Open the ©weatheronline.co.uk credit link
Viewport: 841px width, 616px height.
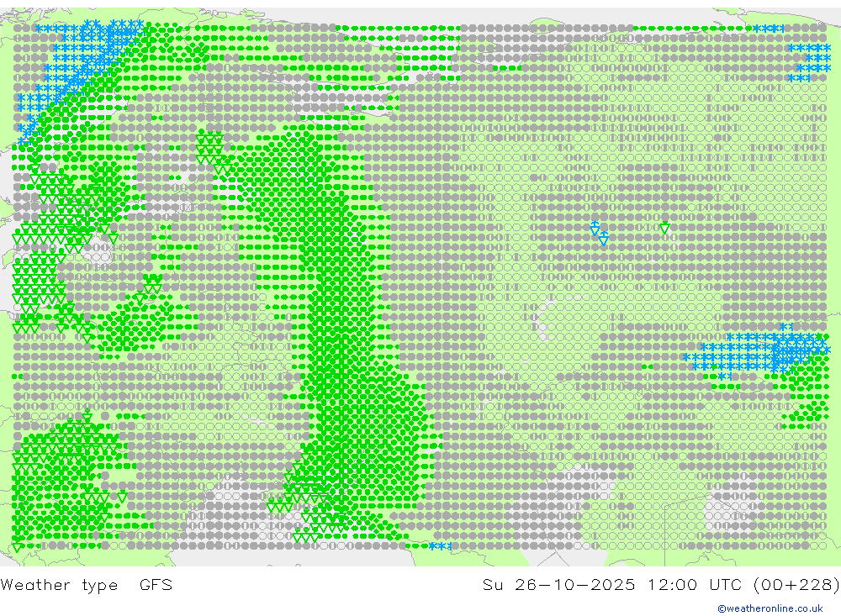coord(770,608)
